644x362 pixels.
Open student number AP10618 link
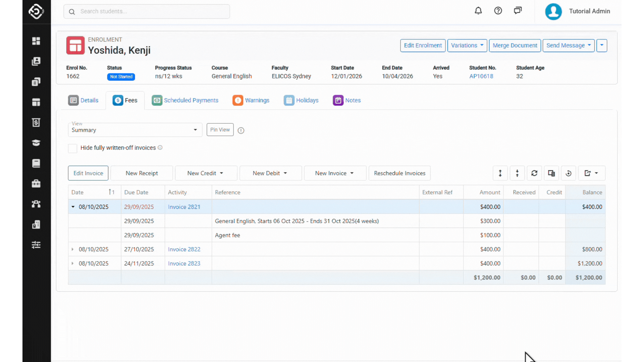tap(481, 76)
